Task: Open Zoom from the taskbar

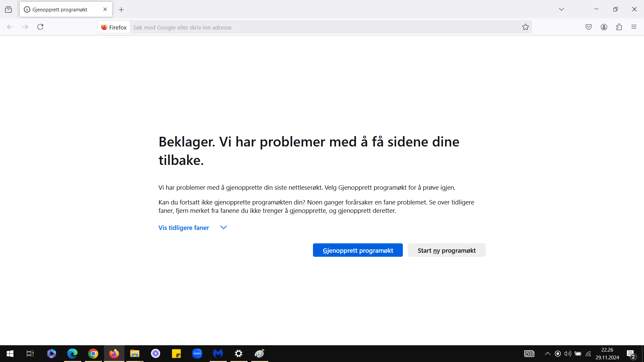Action: 197,354
